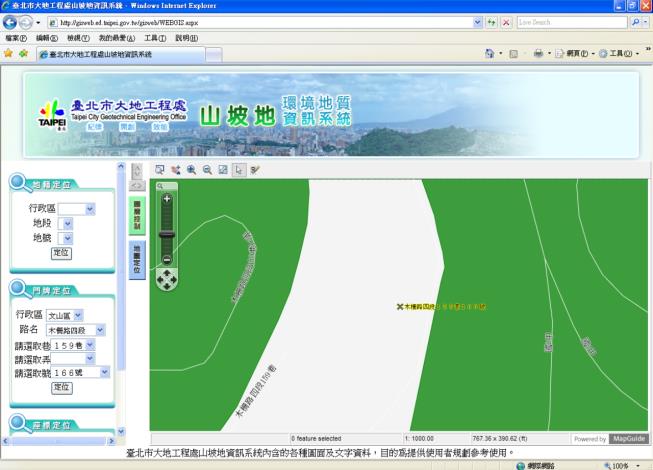
Task: Click the browser address bar URL field
Action: tap(260, 21)
